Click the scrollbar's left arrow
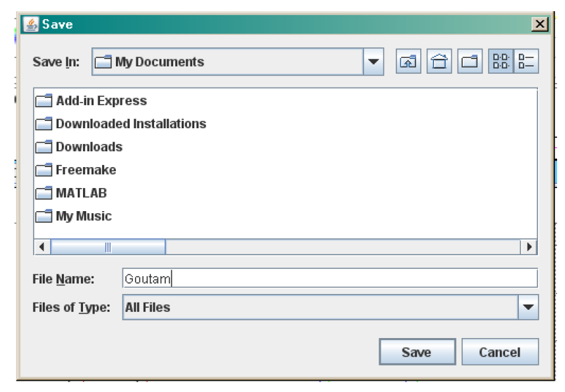Image resolution: width=565 pixels, height=392 pixels. [41, 247]
